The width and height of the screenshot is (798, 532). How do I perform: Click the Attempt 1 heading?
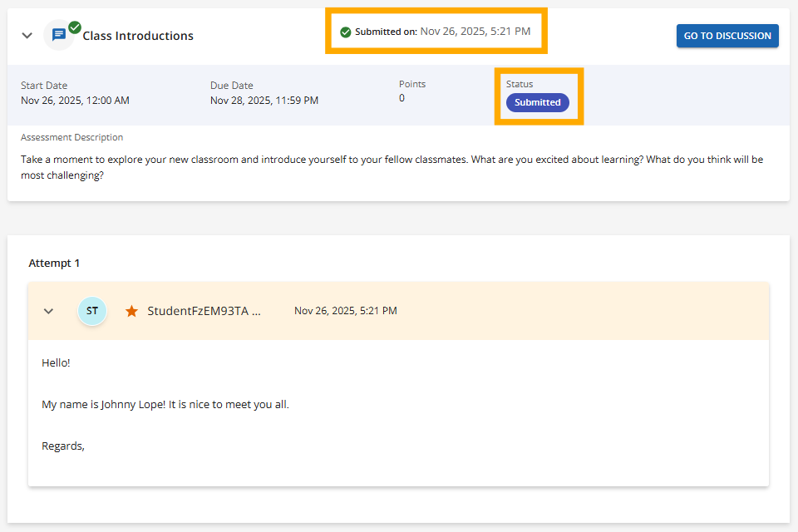[x=54, y=263]
